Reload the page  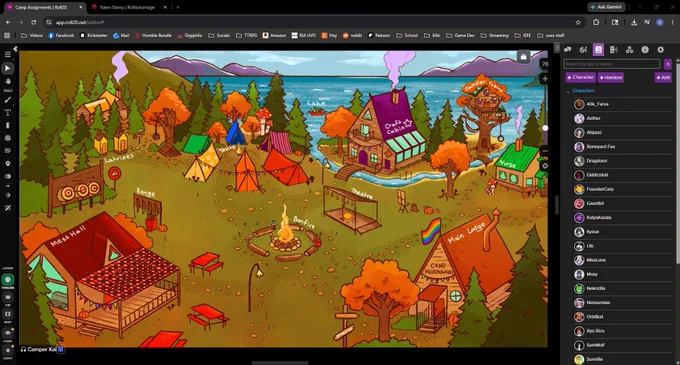[x=34, y=23]
